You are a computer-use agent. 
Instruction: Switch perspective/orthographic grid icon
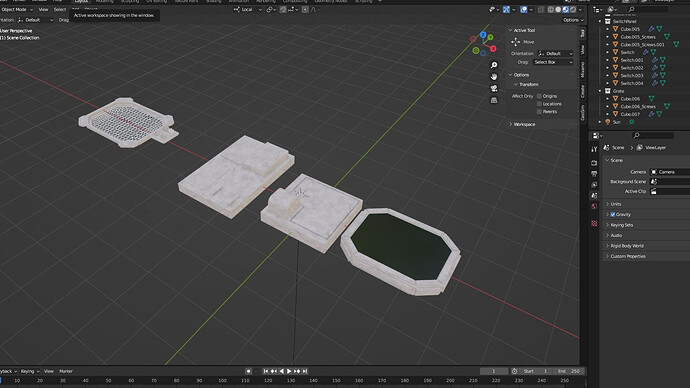[494, 100]
